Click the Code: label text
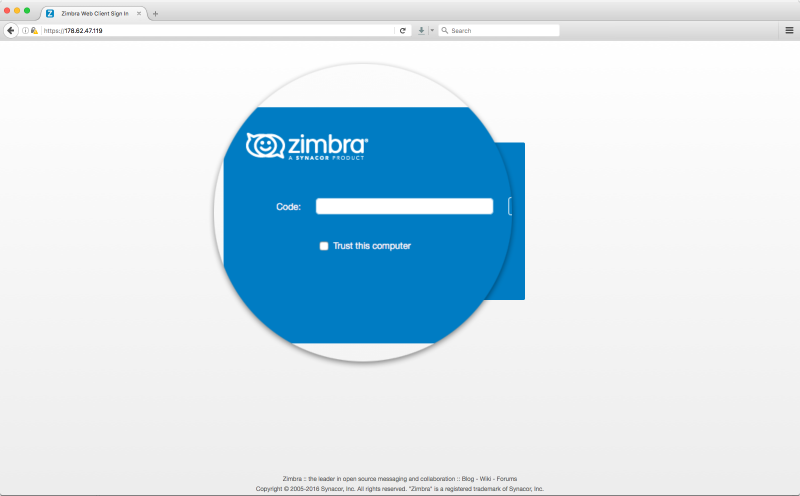800x496 pixels. click(x=288, y=207)
